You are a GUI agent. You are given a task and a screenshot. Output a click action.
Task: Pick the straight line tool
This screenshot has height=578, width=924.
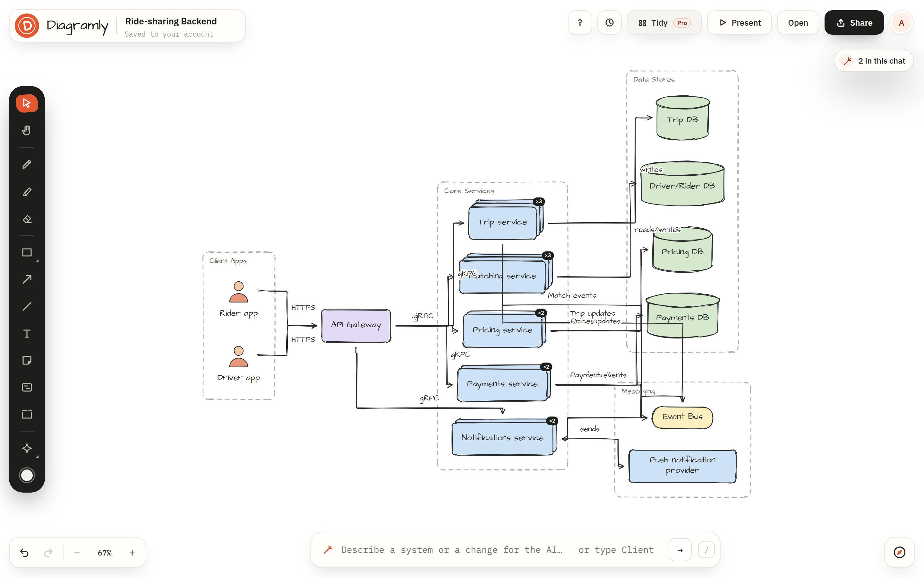(27, 307)
